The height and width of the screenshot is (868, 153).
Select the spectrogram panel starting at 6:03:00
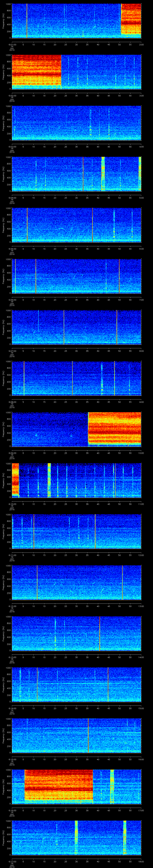[76, 123]
